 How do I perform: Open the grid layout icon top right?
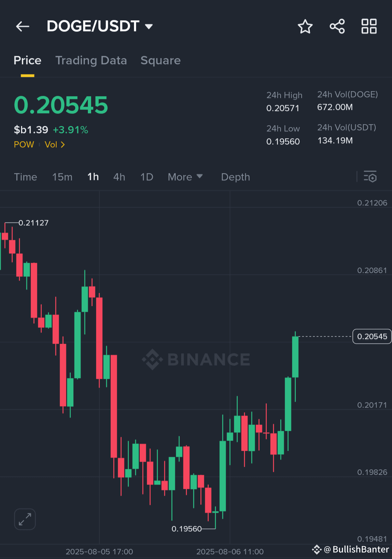pyautogui.click(x=369, y=26)
